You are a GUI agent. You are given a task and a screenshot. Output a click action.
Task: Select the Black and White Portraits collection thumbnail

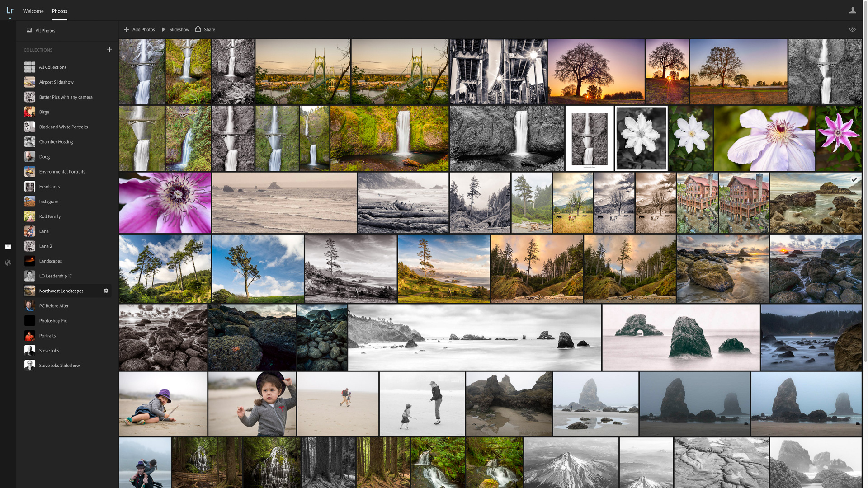pyautogui.click(x=29, y=127)
